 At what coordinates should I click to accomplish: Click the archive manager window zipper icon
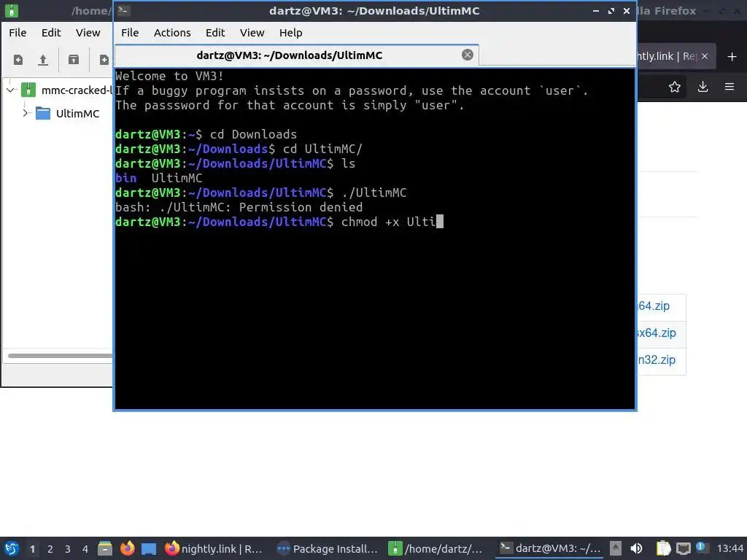point(12,10)
